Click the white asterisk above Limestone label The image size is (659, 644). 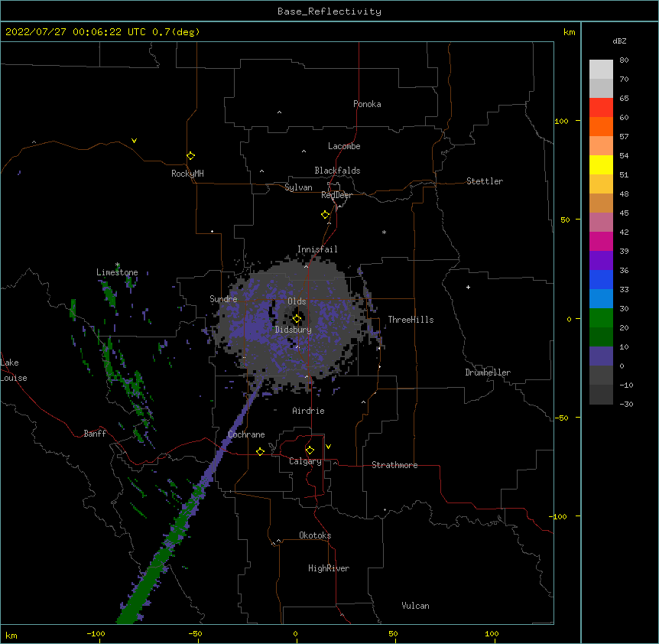[117, 265]
